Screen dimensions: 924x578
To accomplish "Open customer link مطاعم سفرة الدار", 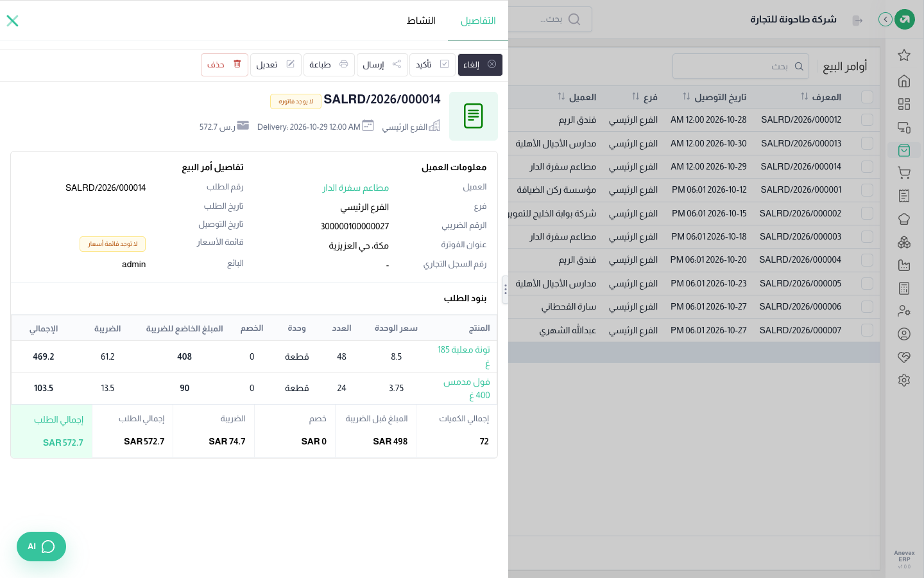I will pyautogui.click(x=355, y=188).
